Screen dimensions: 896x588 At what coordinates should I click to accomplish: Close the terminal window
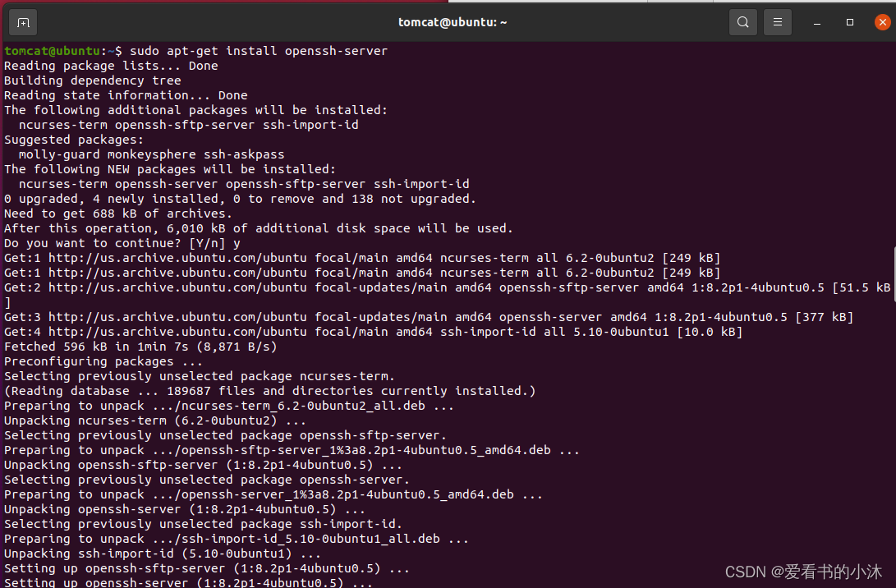(x=883, y=22)
